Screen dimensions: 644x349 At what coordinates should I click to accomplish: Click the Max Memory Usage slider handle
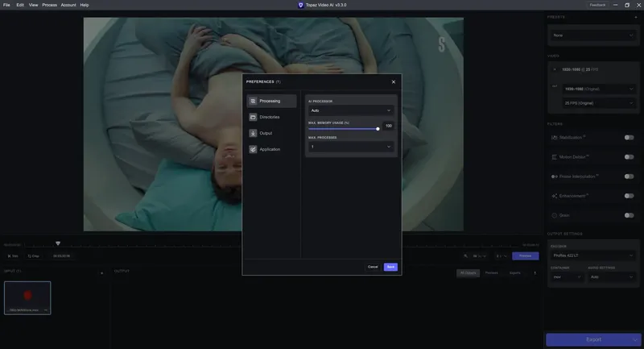click(378, 129)
